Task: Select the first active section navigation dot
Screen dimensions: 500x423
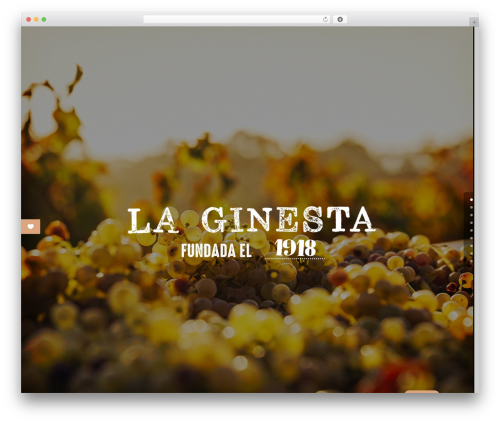Action: pos(471,200)
